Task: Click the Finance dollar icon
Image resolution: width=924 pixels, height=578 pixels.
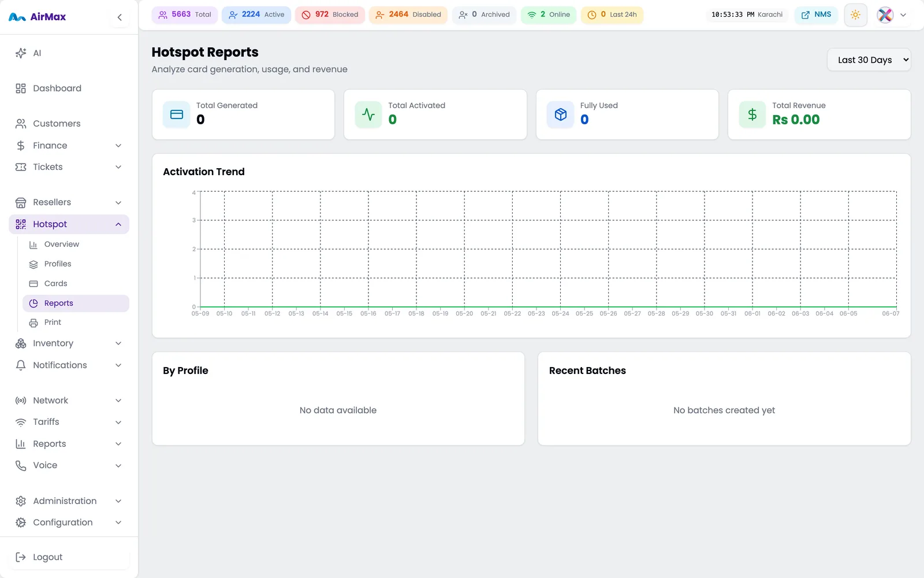Action: (21, 146)
